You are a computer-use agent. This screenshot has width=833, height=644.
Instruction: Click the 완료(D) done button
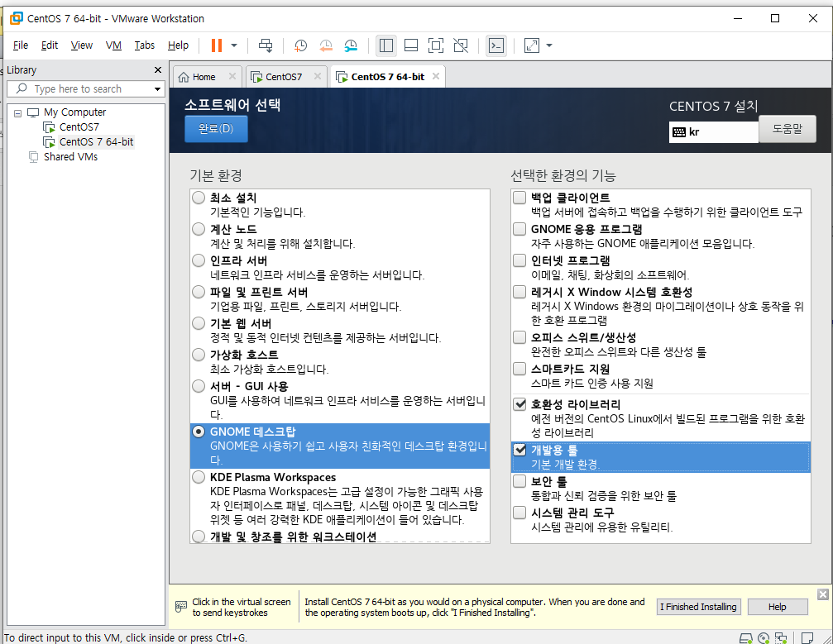216,129
